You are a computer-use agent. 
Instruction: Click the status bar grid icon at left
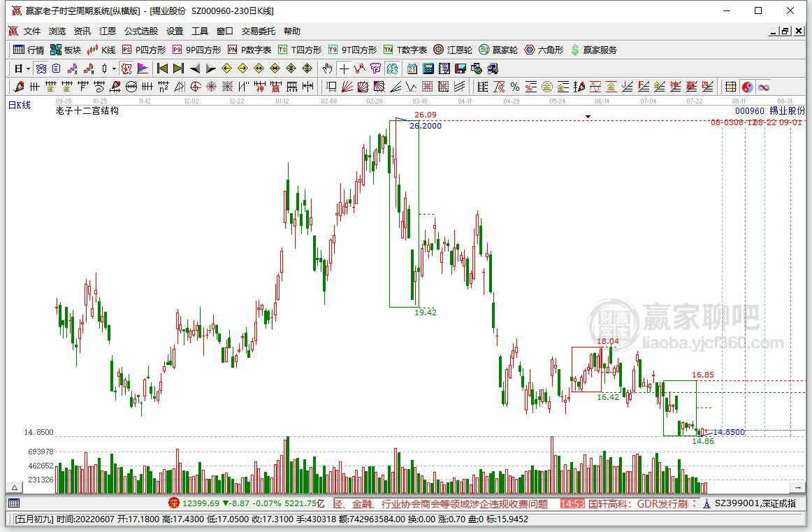coord(14,503)
